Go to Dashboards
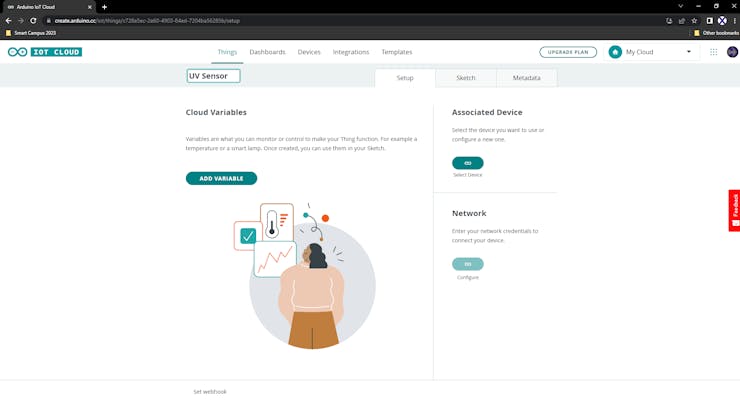This screenshot has height=403, width=740. click(x=267, y=52)
